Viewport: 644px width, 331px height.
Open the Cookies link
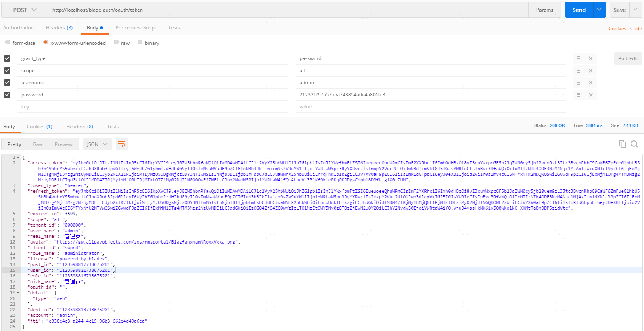point(617,29)
